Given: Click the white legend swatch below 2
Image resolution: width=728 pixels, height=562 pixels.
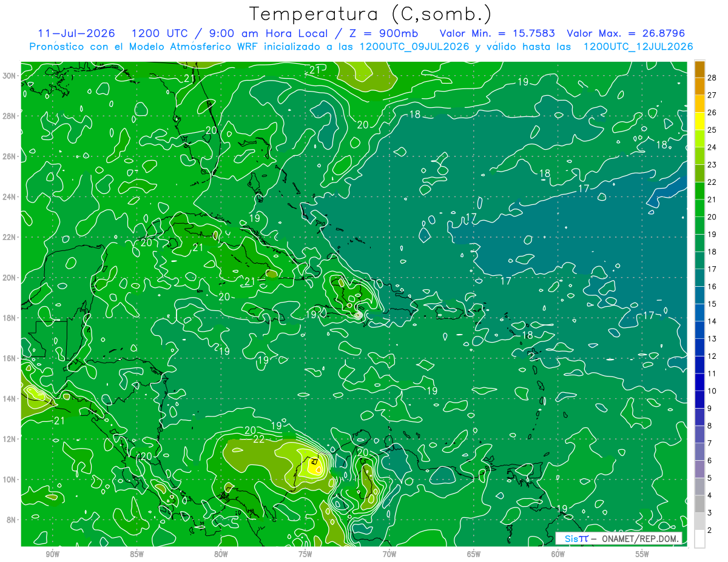Looking at the screenshot, I should tap(699, 539).
